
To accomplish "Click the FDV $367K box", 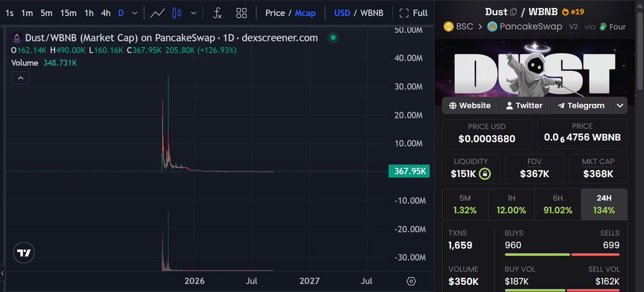I will (x=534, y=169).
